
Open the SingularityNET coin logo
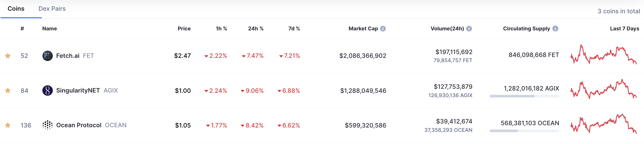tap(48, 91)
